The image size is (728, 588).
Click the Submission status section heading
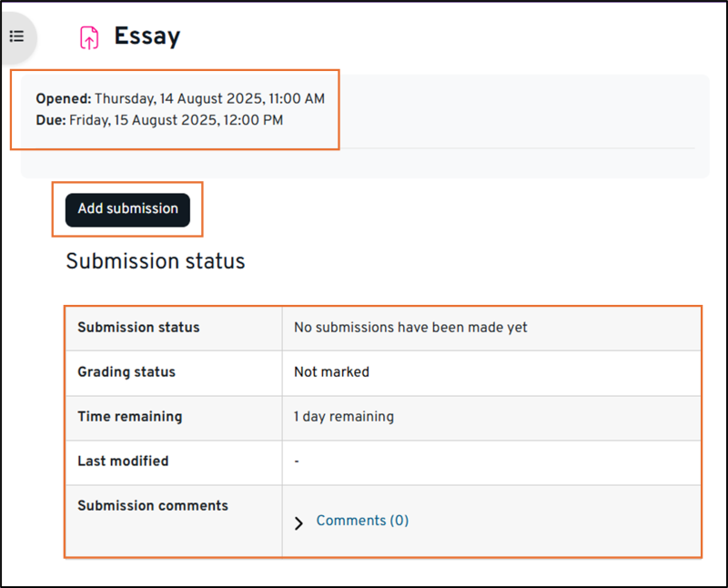click(156, 261)
